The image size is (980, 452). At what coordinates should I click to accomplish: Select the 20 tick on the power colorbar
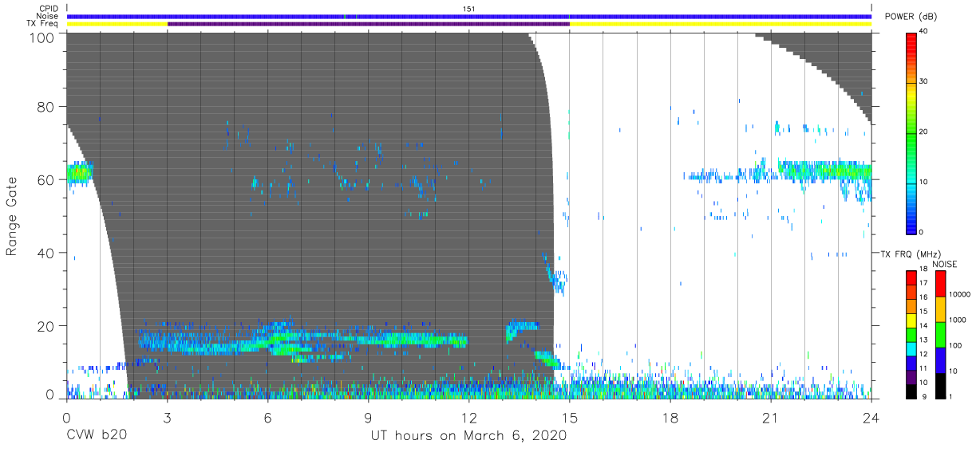coord(925,132)
